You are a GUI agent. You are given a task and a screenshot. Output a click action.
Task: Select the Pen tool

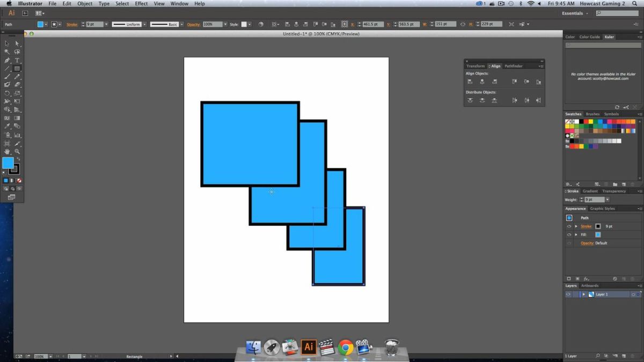pos(7,60)
